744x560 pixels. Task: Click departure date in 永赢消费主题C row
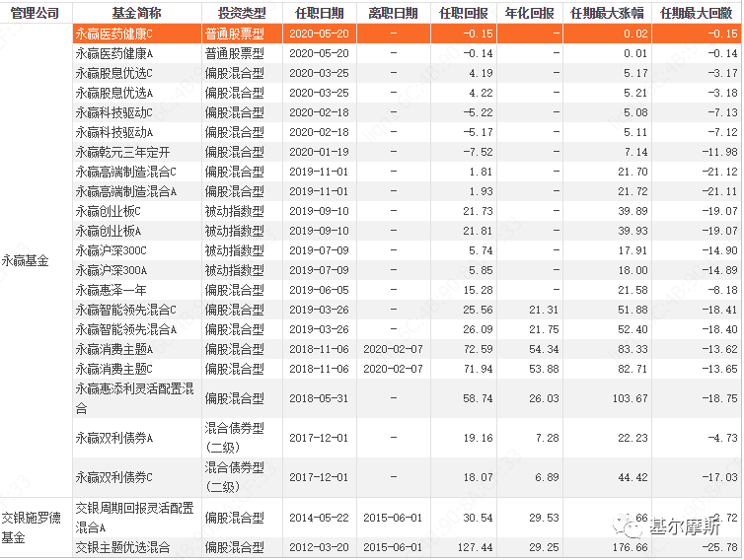pyautogui.click(x=393, y=369)
